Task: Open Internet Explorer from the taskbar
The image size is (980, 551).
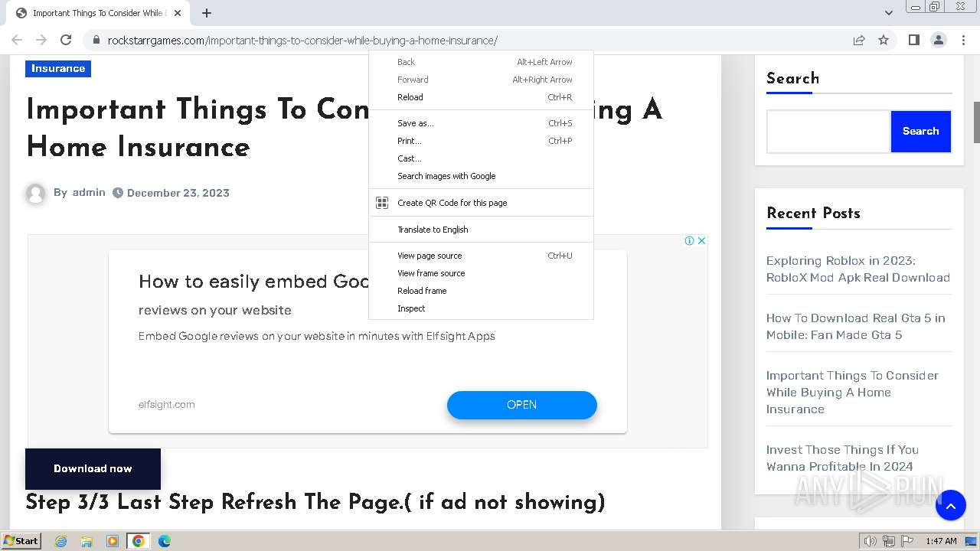Action: (61, 541)
